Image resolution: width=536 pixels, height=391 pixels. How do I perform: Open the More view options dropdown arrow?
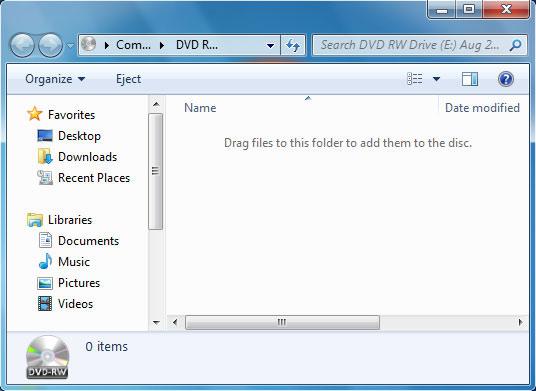436,79
